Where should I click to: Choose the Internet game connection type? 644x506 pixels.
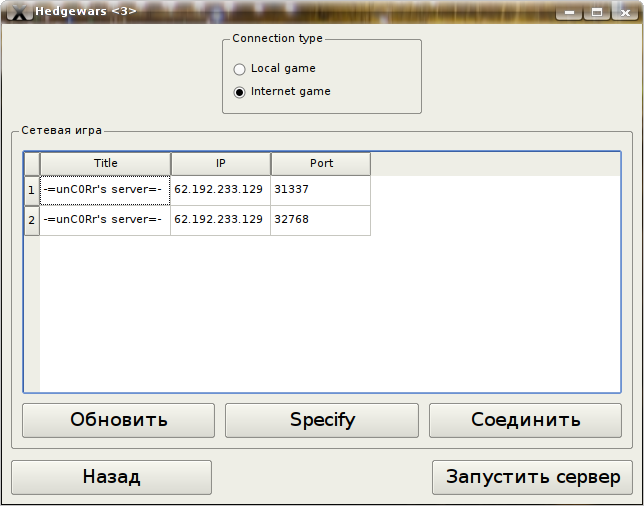click(x=239, y=92)
